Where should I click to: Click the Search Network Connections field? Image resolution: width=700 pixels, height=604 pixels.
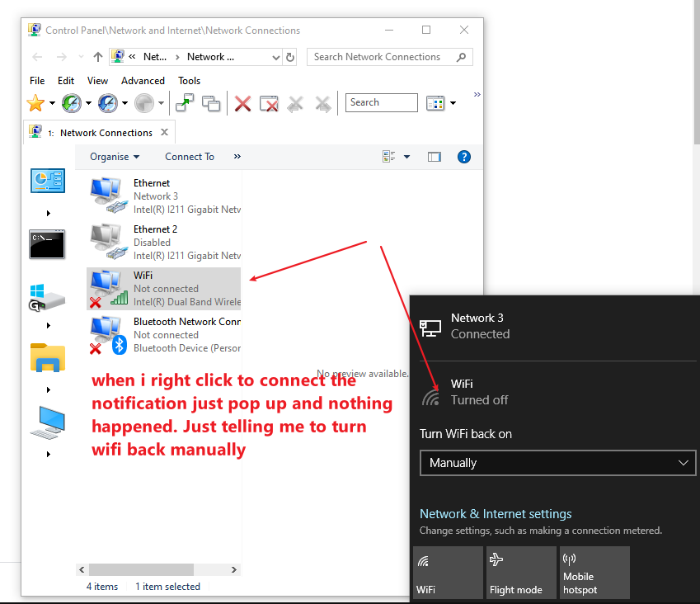tap(390, 57)
